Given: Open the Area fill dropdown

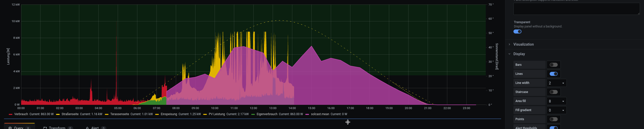Looking at the screenshot, I should click(x=556, y=101).
